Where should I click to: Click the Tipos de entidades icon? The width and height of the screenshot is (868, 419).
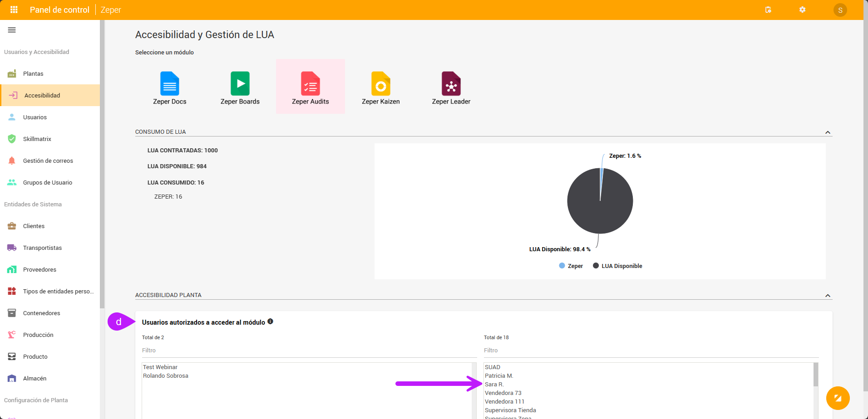[x=12, y=291]
